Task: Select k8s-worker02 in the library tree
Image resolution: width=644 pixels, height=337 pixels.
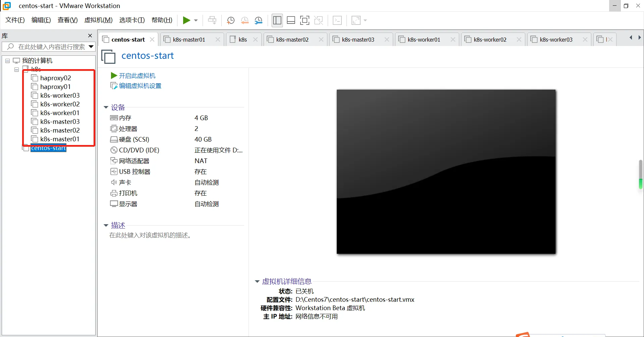Action: [x=60, y=104]
